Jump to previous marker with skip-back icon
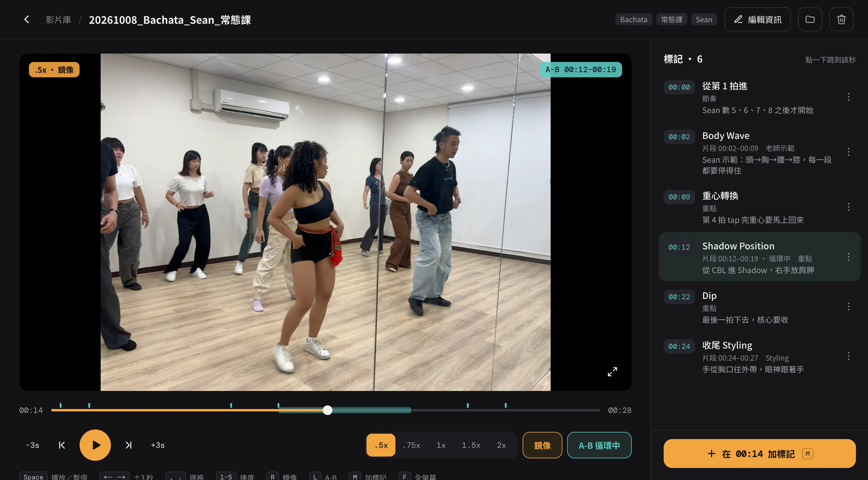 [62, 445]
